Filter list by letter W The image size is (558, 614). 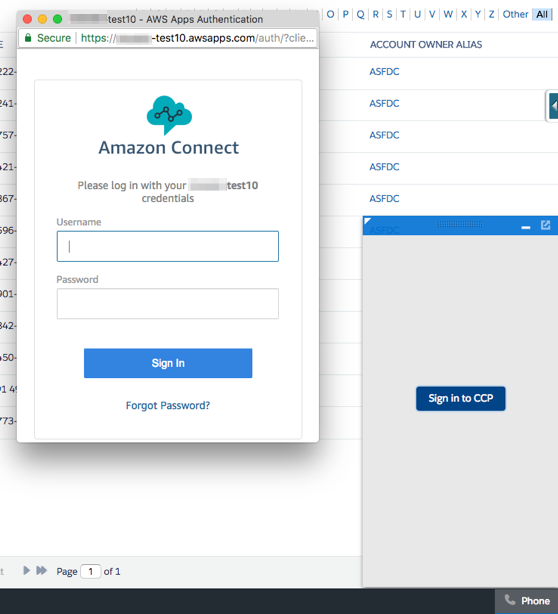point(448,14)
